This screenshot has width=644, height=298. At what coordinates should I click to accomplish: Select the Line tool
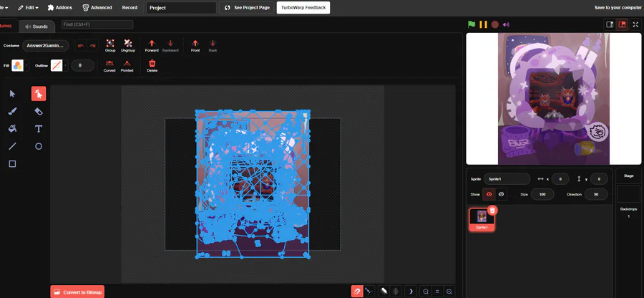click(12, 146)
